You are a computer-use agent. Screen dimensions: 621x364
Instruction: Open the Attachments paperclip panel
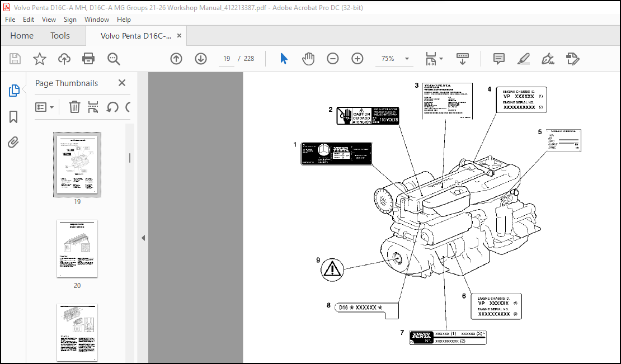click(x=13, y=142)
